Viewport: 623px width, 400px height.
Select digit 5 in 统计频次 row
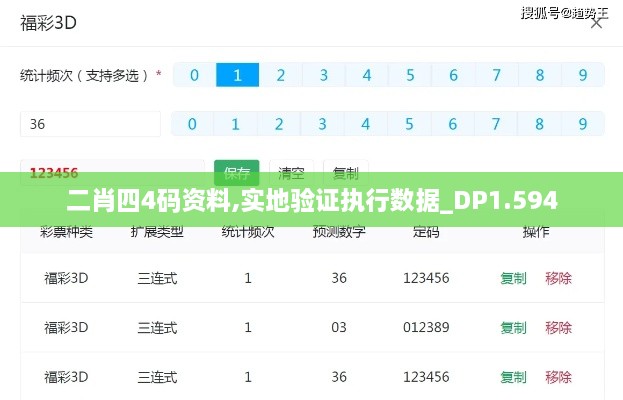[410, 75]
